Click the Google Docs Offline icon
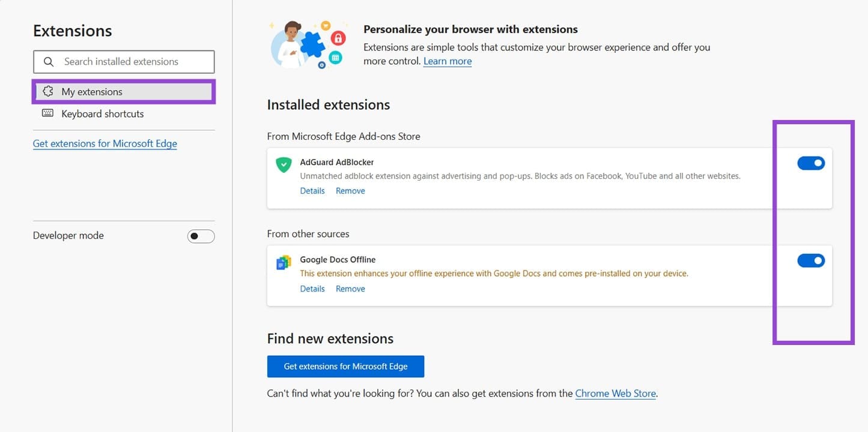The height and width of the screenshot is (432, 868). point(283,263)
